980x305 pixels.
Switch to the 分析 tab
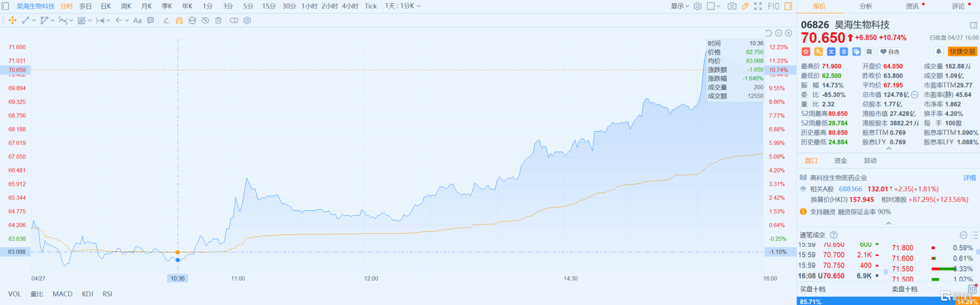pyautogui.click(x=866, y=6)
